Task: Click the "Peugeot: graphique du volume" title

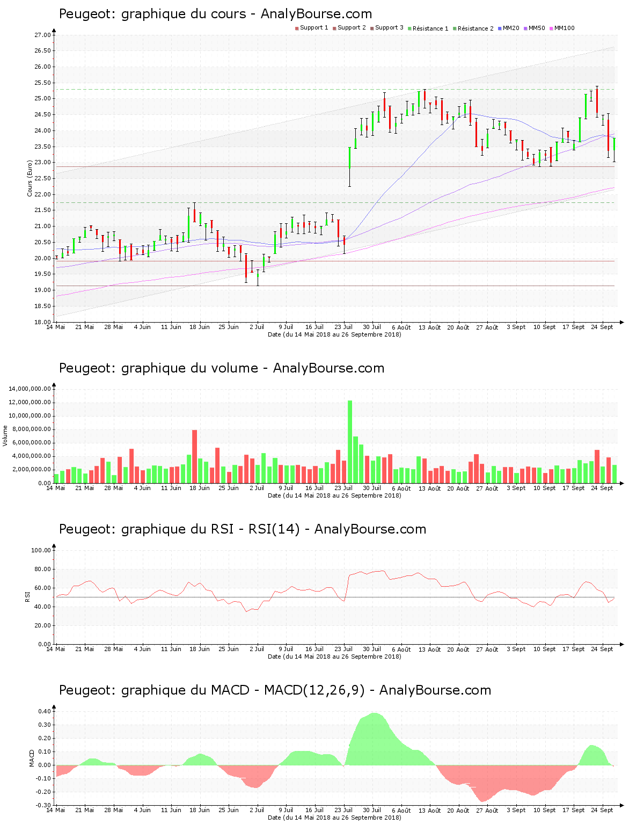Action: (158, 368)
